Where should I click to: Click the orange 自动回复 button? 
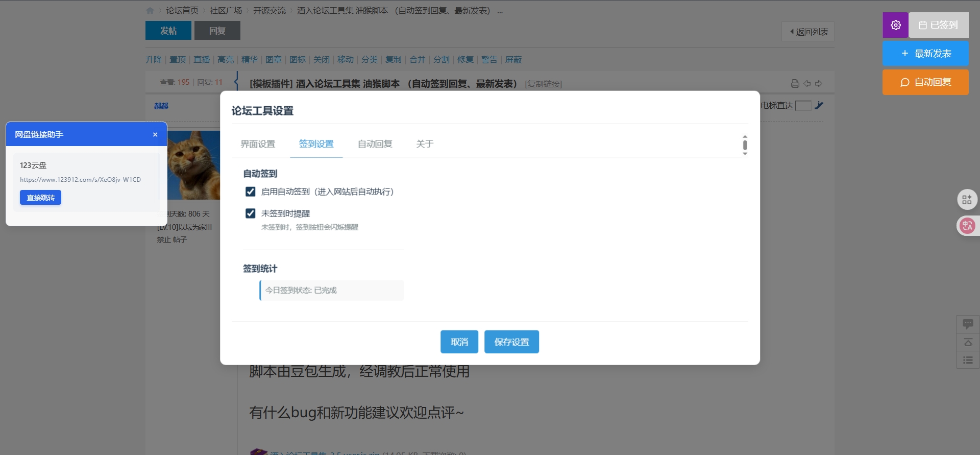click(x=925, y=82)
